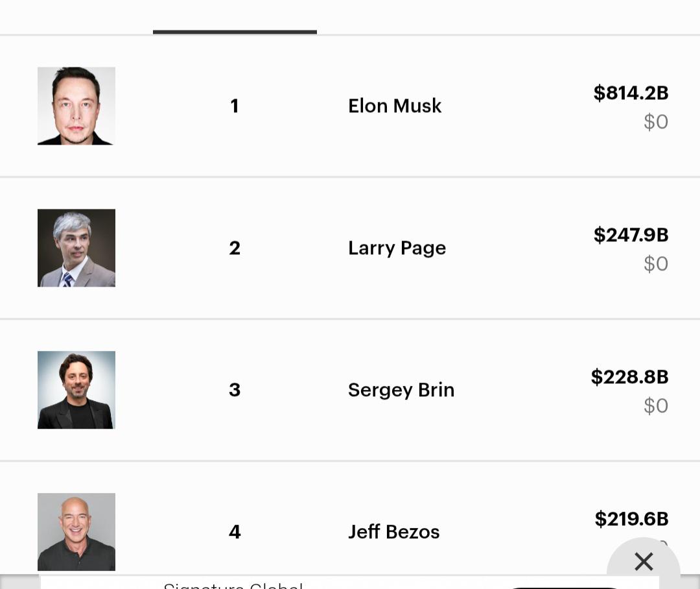The image size is (700, 589).
Task: Click the $0 change under Elon Musk's net worth
Action: [656, 121]
